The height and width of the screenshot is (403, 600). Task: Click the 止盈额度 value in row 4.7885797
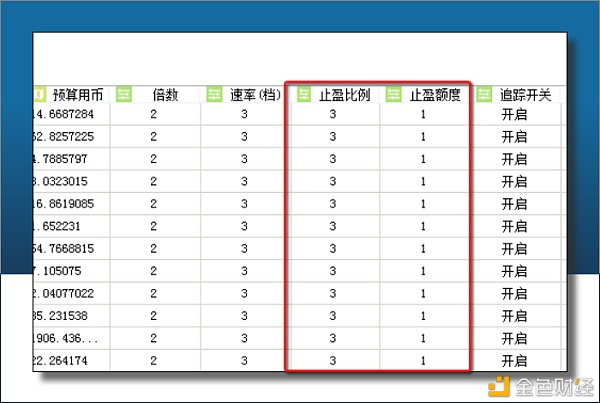click(423, 159)
